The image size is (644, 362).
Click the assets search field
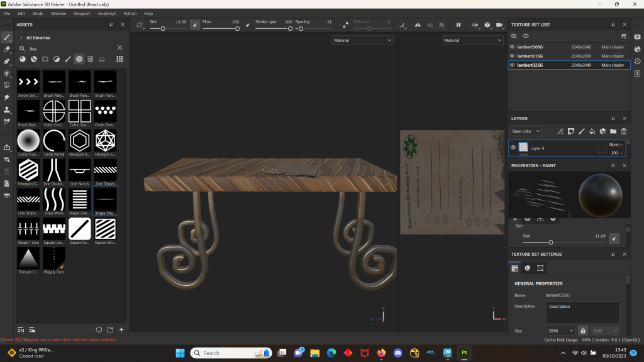[72, 48]
